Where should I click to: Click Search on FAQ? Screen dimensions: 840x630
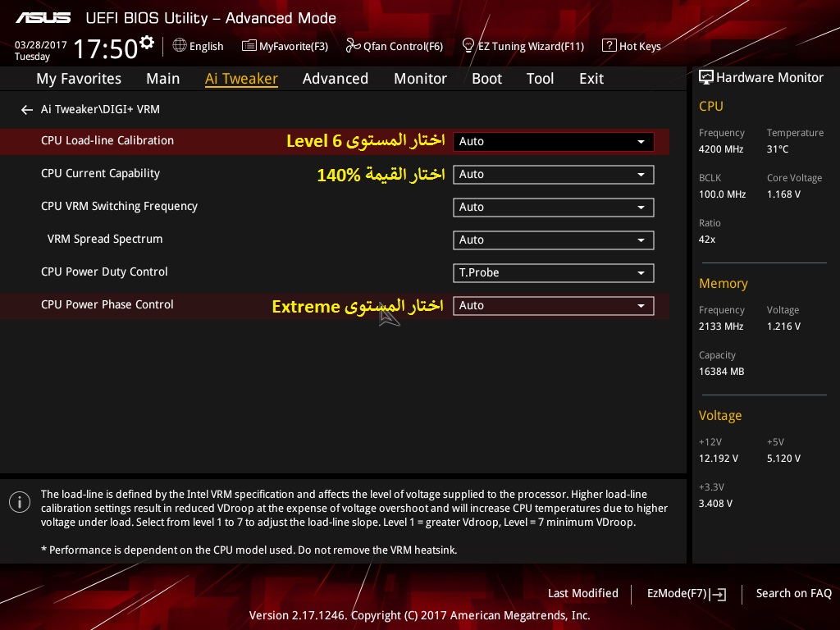(x=793, y=593)
